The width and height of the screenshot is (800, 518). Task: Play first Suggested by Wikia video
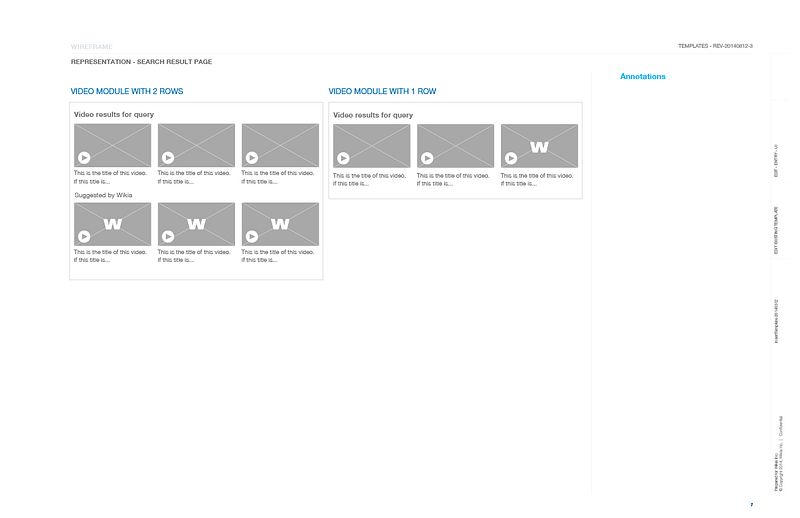click(x=84, y=236)
